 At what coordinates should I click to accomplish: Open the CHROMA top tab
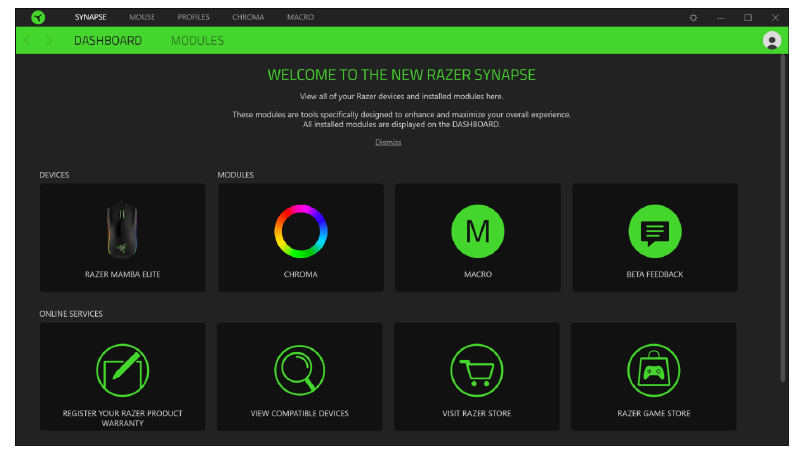248,17
